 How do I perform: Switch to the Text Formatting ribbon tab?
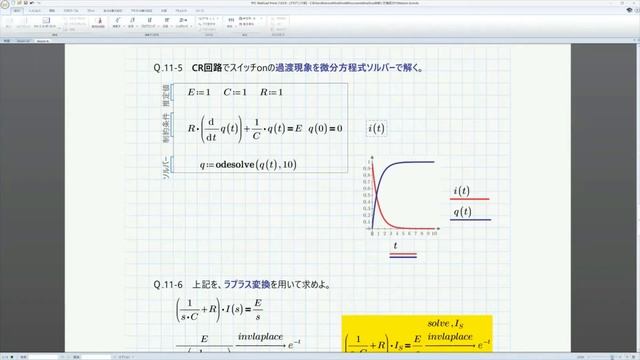[142, 11]
